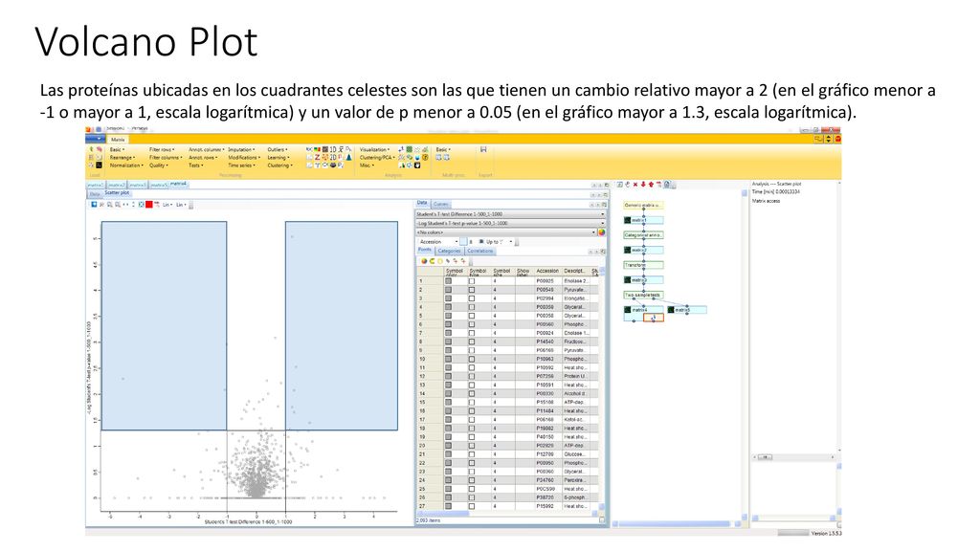Open -Log Student's T-test p-value dropdown

click(511, 223)
